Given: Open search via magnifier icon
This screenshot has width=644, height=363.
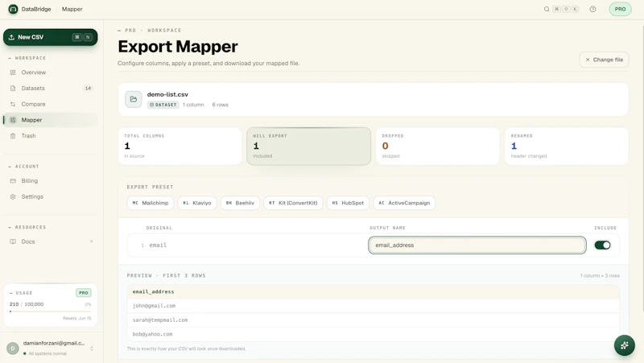Looking at the screenshot, I should (x=547, y=9).
